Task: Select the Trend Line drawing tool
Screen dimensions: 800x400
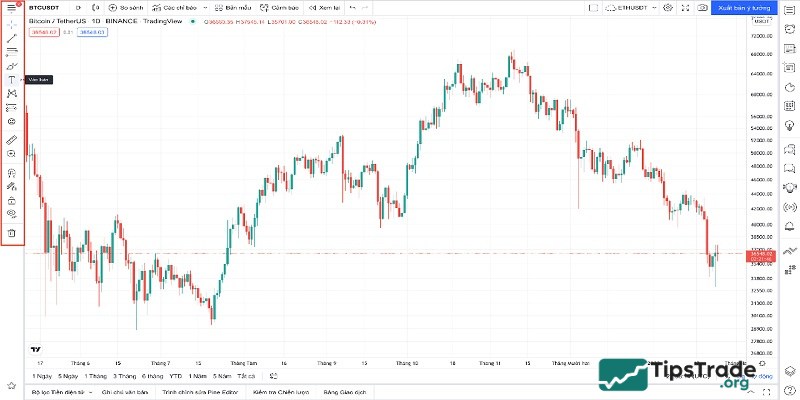Action: click(11, 37)
